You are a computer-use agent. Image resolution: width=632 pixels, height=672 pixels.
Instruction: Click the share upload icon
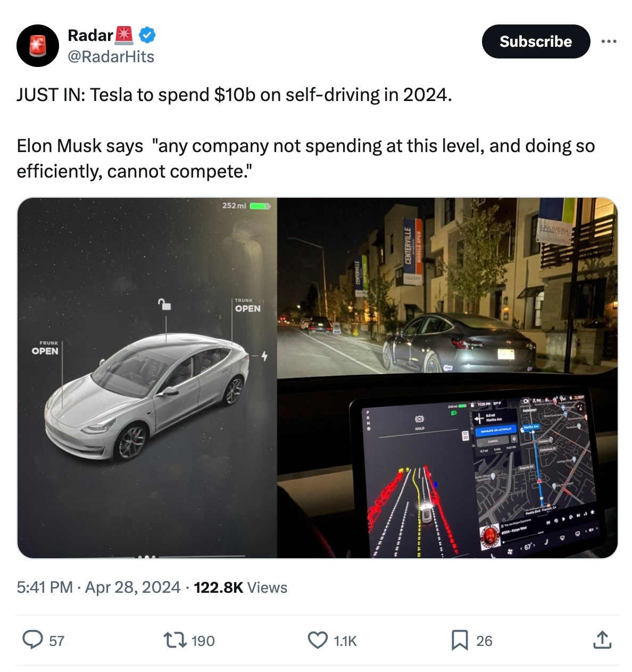tap(602, 640)
